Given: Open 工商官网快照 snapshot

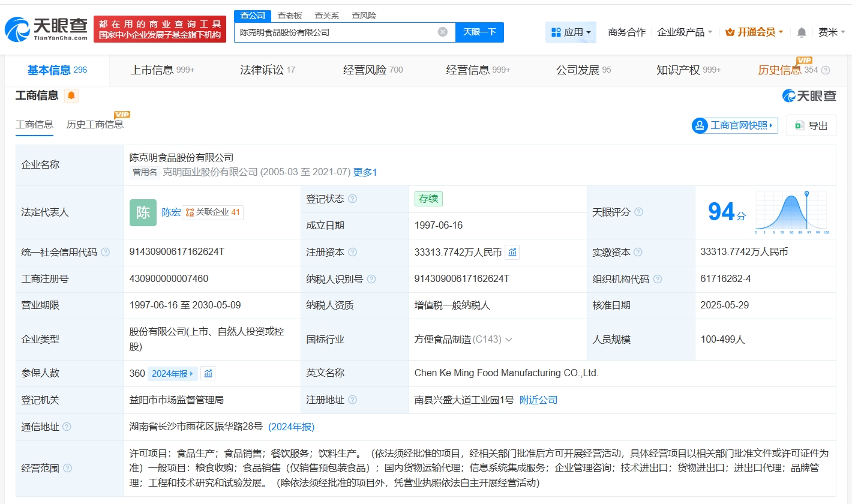Looking at the screenshot, I should [x=735, y=125].
